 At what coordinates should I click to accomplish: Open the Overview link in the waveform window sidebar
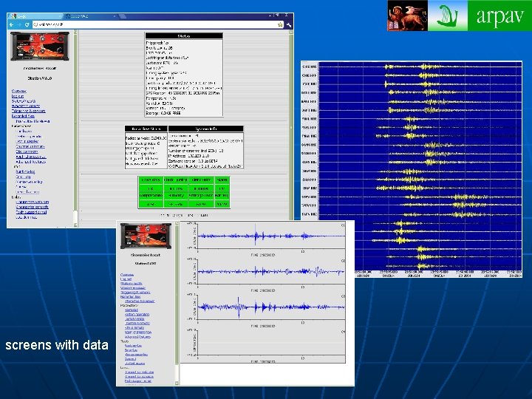(x=127, y=274)
